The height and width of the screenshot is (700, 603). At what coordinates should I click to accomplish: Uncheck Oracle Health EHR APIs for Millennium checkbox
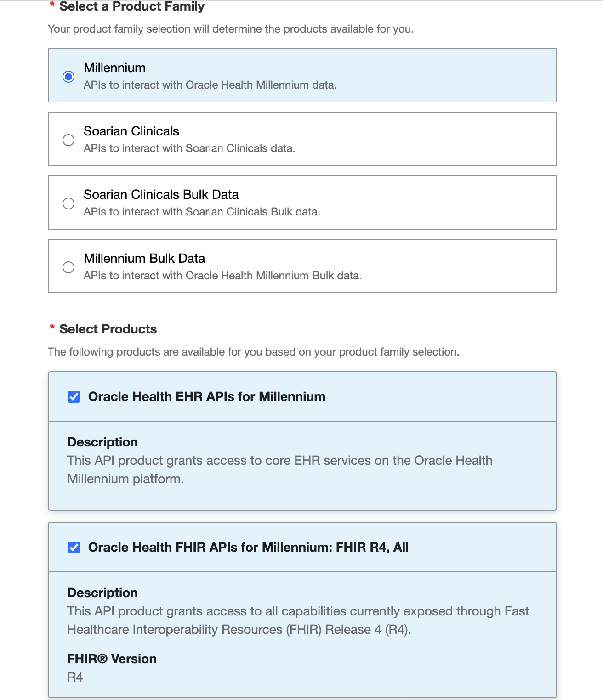(x=74, y=397)
